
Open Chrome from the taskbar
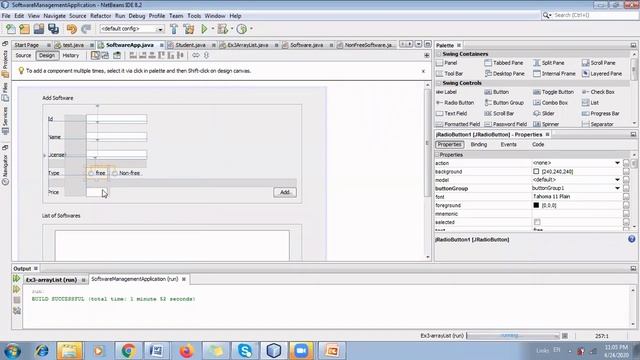click(x=128, y=351)
